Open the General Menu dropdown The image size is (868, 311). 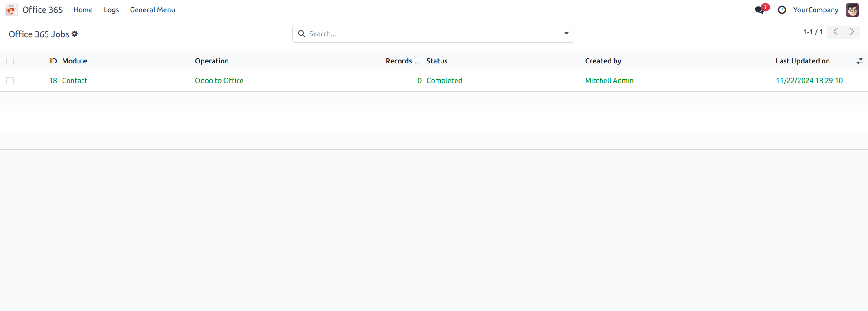click(x=152, y=10)
